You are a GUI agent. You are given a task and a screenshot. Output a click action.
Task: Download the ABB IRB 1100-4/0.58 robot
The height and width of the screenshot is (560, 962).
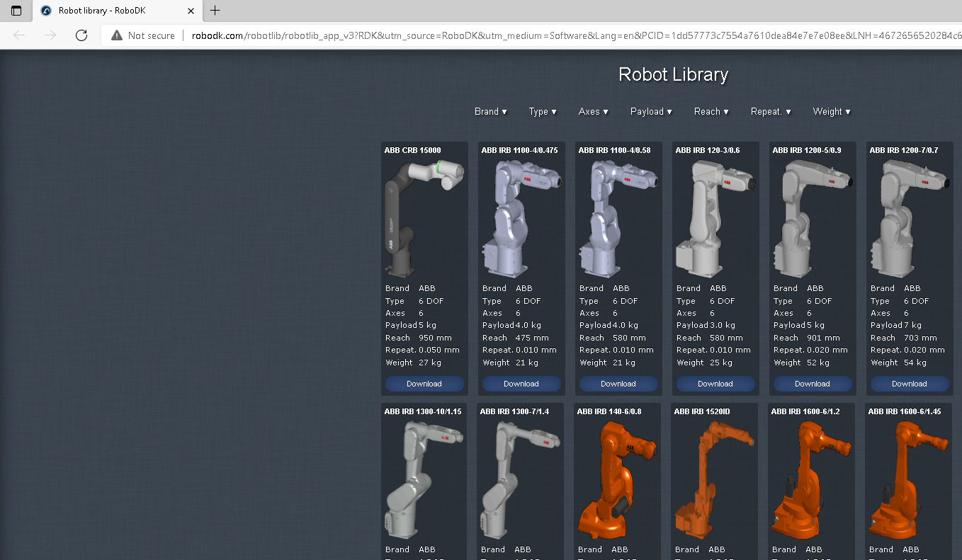tap(618, 384)
